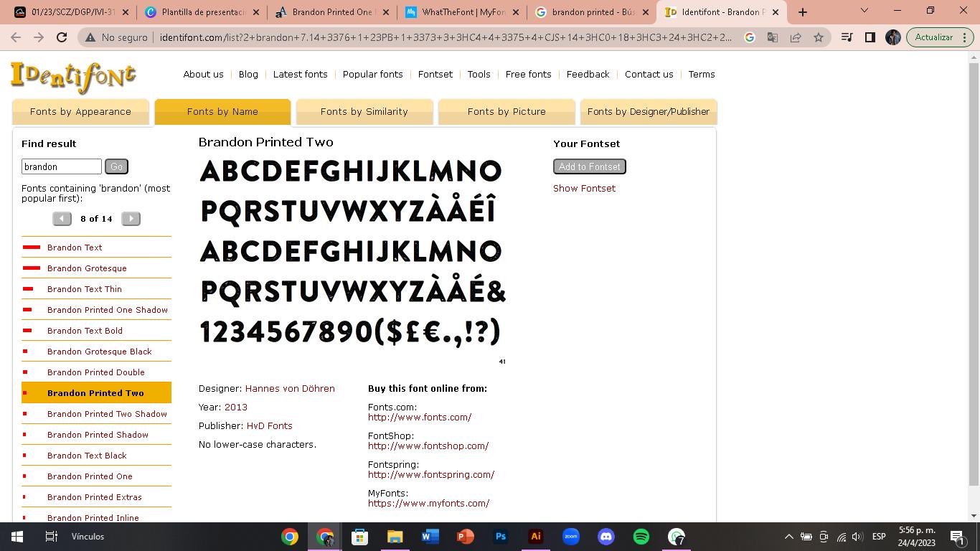
Task: Open Spotify from taskbar
Action: coord(641,537)
